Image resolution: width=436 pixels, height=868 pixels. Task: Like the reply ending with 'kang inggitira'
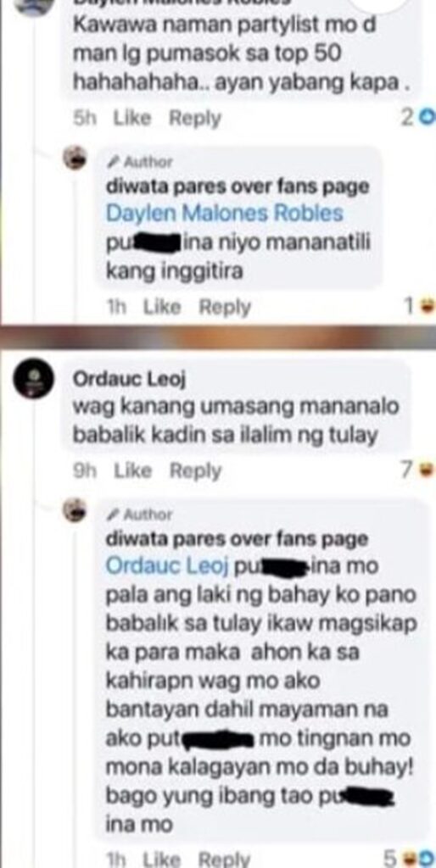click(162, 307)
